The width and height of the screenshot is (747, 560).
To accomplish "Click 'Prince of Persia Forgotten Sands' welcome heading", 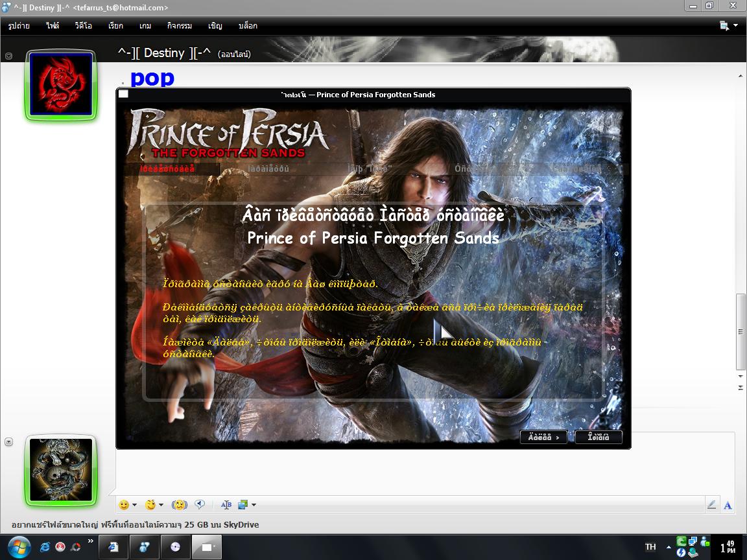I will [373, 238].
